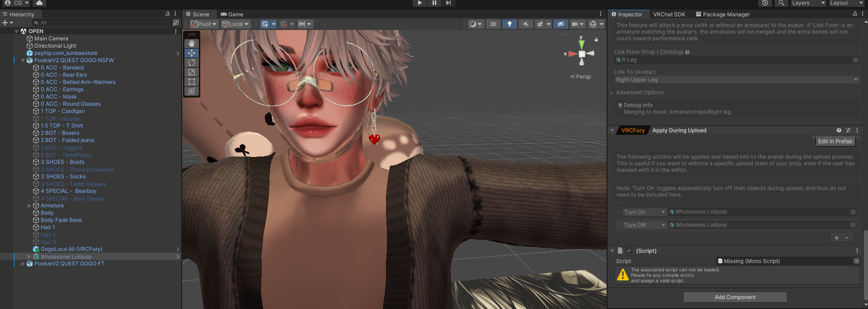Add a new upload action with plus

point(836,238)
